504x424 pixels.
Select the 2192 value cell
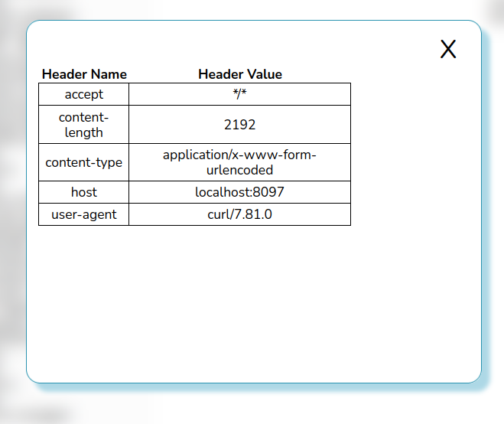pyautogui.click(x=239, y=125)
